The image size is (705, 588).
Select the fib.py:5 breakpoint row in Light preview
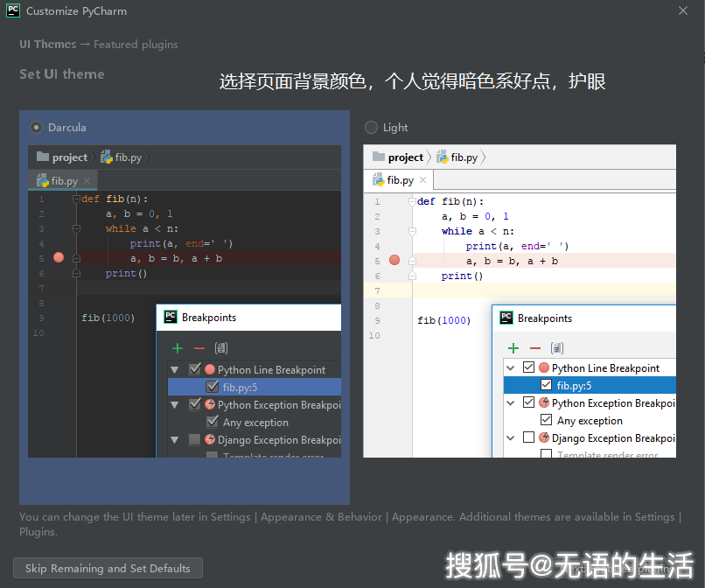point(590,385)
